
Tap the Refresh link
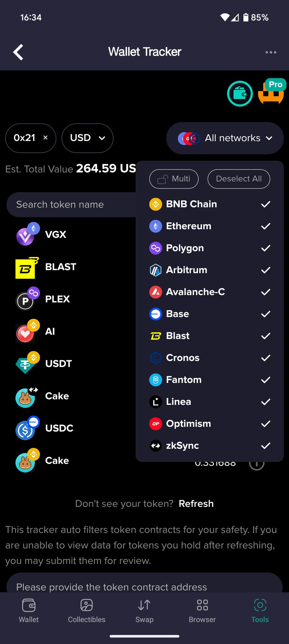point(196,504)
